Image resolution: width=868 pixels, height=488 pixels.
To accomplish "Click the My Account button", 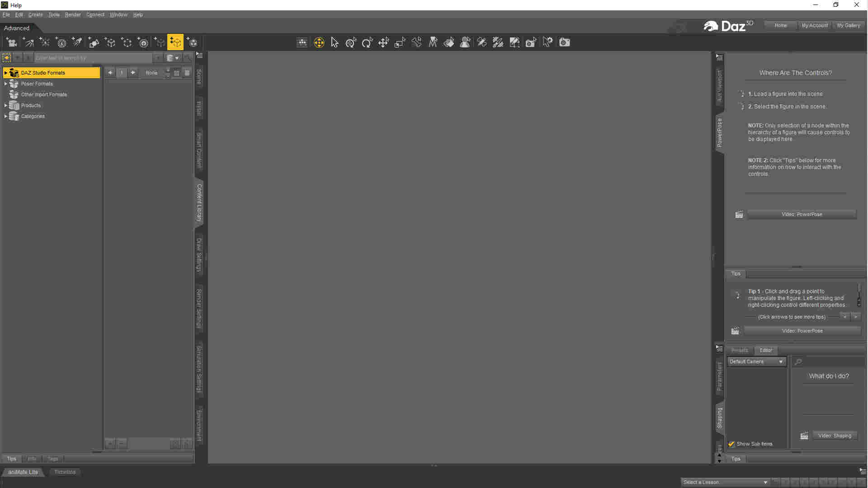I will tap(814, 25).
